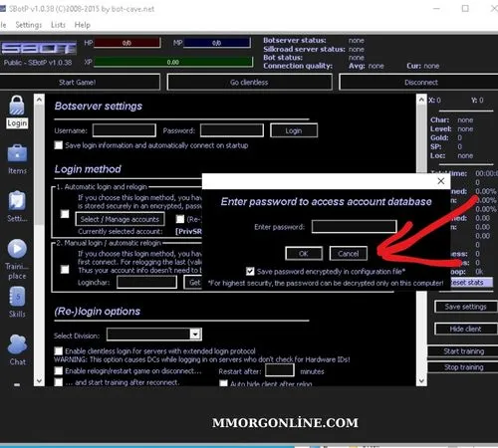Uncheck Save password encryptedly in configuration file
The height and width of the screenshot is (448, 498).
tap(250, 272)
